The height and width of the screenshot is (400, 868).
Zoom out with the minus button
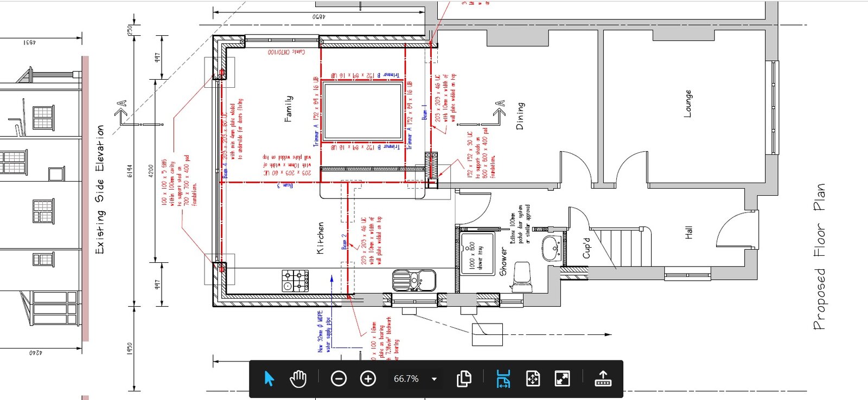coord(339,378)
